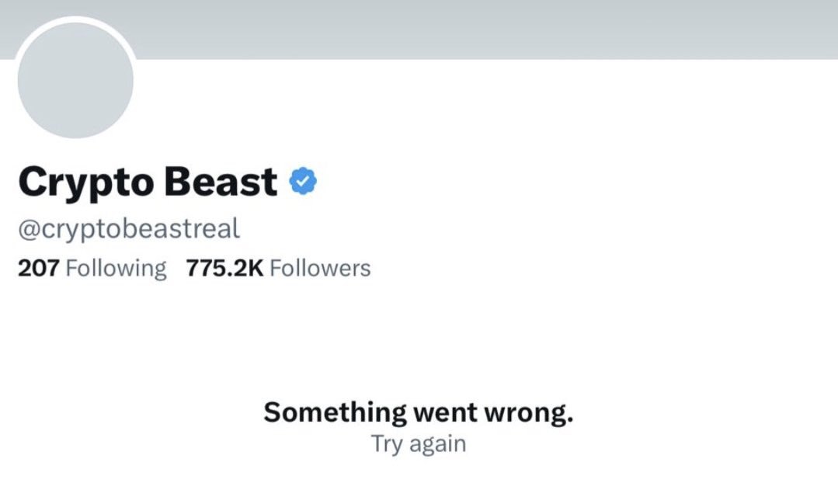Select the bolded 207 number
The width and height of the screenshot is (838, 504).
point(39,267)
